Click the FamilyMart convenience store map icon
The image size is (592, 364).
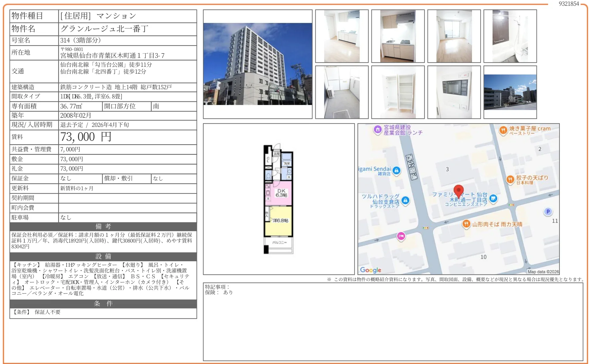[493, 198]
